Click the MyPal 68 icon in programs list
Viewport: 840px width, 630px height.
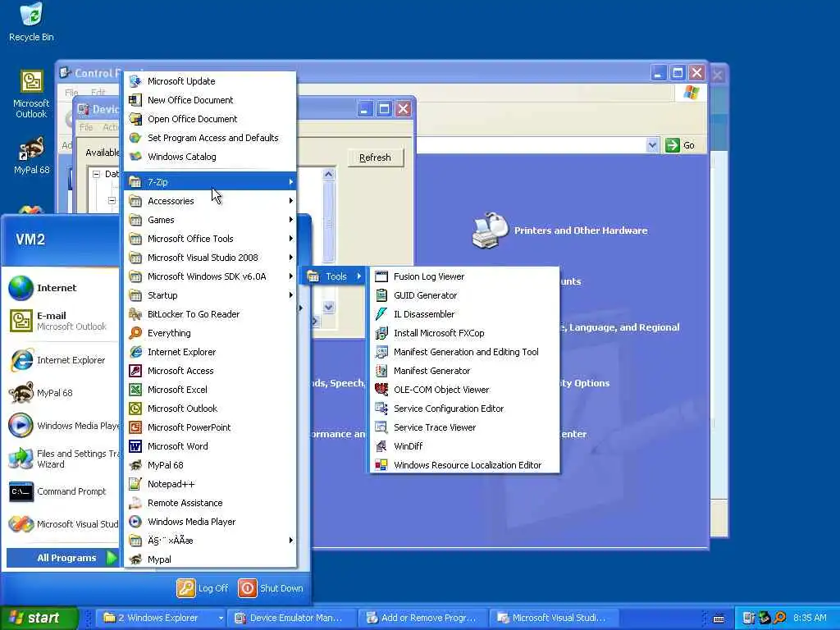point(135,465)
